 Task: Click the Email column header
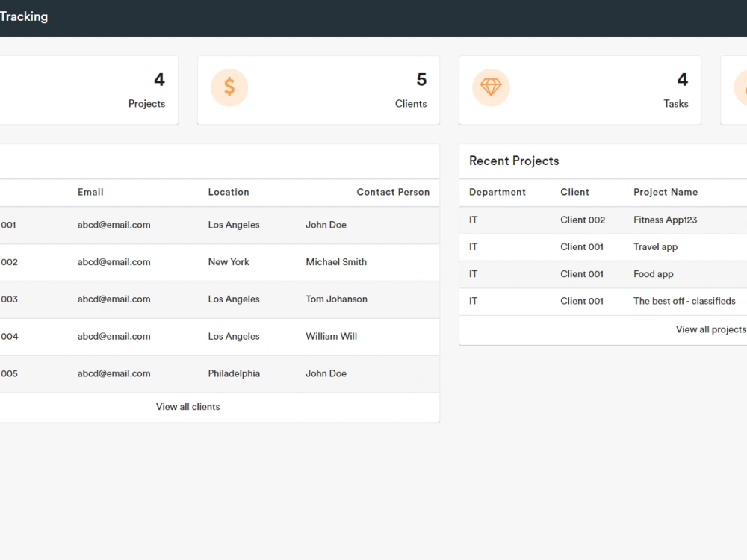pos(90,192)
